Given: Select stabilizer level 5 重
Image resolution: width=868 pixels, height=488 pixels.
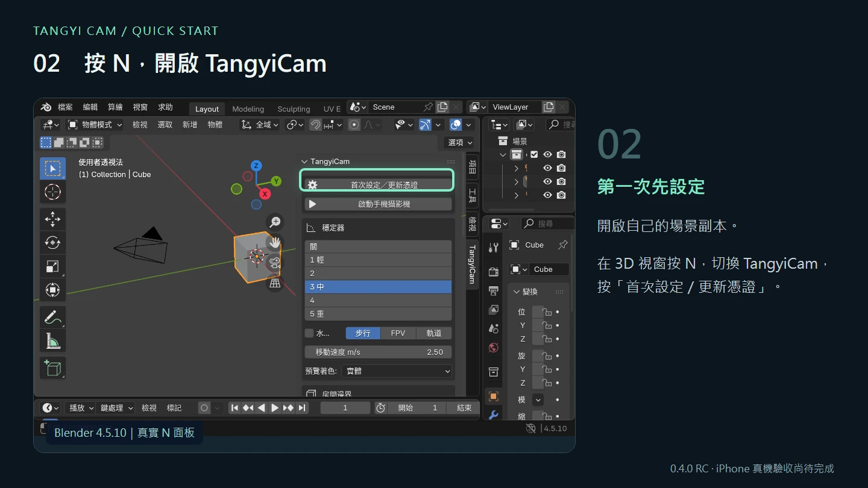Looking at the screenshot, I should [x=378, y=314].
